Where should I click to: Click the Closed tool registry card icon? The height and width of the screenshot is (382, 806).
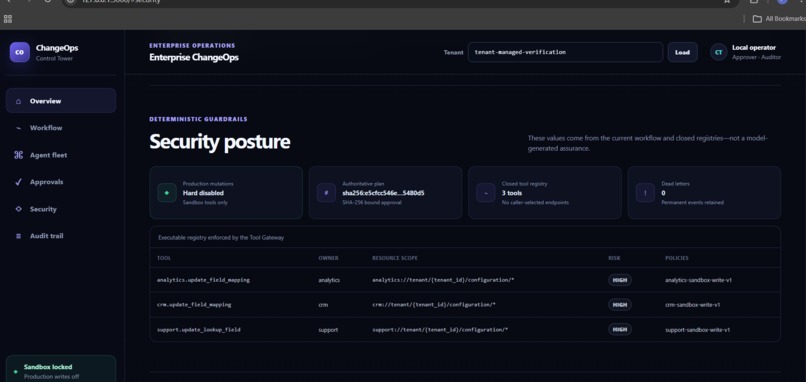[486, 193]
